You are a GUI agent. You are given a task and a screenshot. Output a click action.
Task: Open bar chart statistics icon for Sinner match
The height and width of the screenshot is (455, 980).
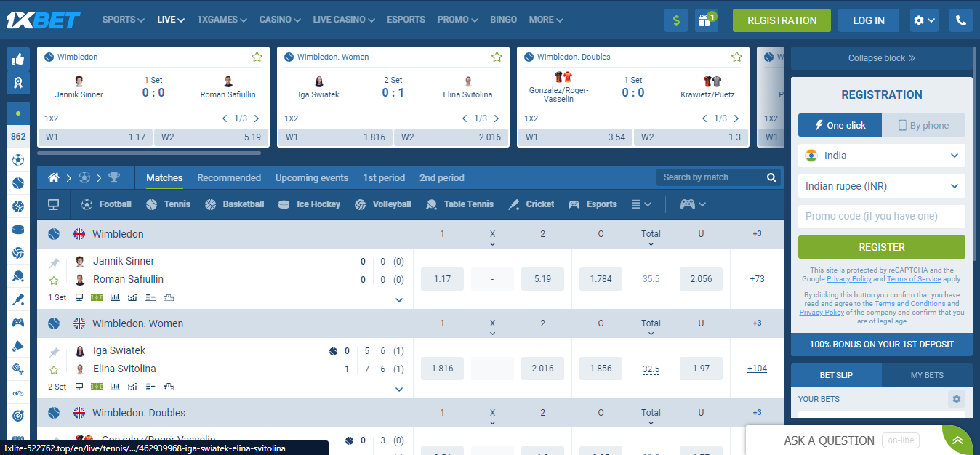click(x=115, y=297)
